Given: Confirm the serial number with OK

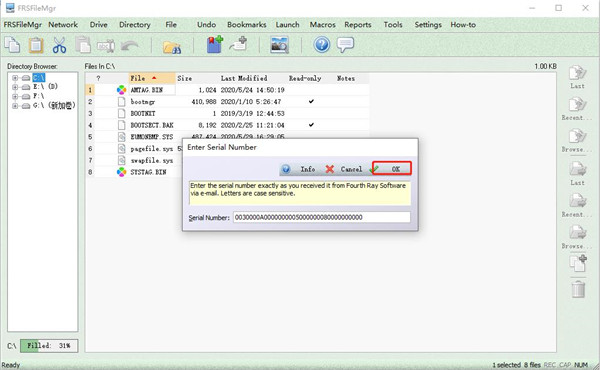Looking at the screenshot, I should click(392, 168).
